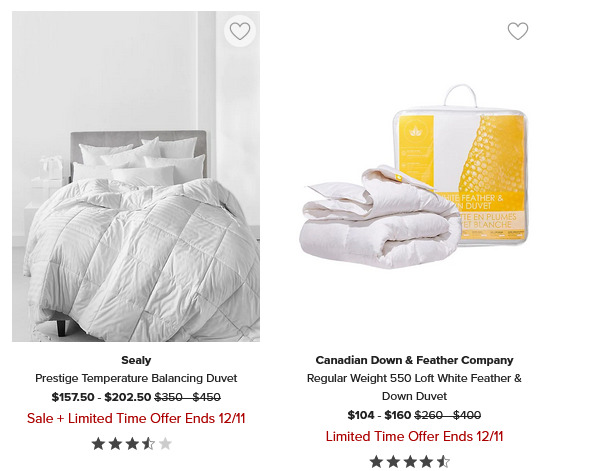Click the half star on Canadian duvet rating
The width and height of the screenshot is (594, 471).
coord(443,462)
